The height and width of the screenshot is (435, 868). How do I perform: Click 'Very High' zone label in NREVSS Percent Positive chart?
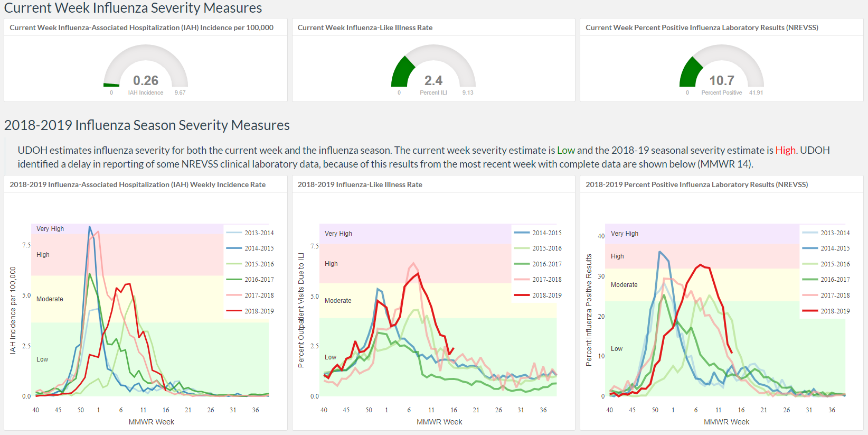click(x=625, y=234)
